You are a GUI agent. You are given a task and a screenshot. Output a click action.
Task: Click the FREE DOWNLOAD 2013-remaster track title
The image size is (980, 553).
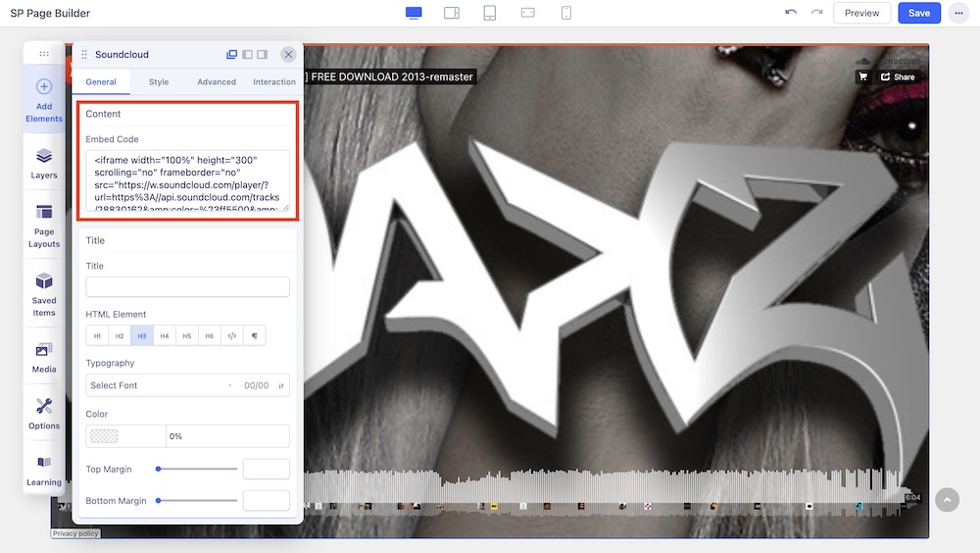[x=391, y=76]
